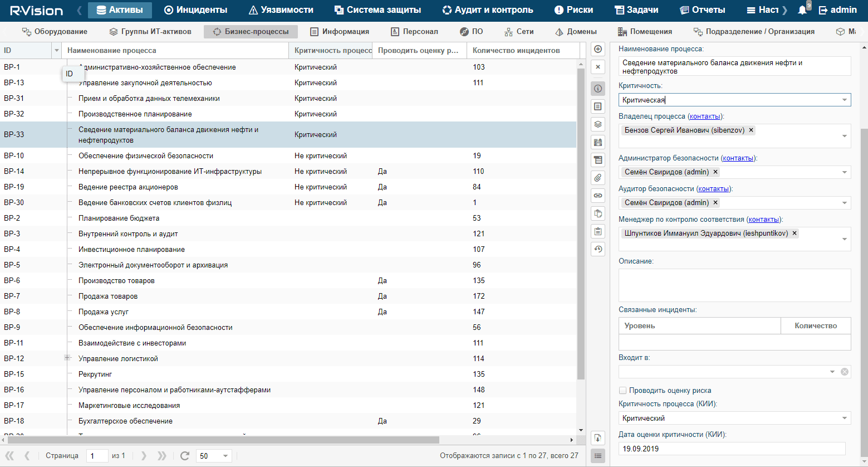Click the refresh table icon
The image size is (868, 467).
coord(185,456)
